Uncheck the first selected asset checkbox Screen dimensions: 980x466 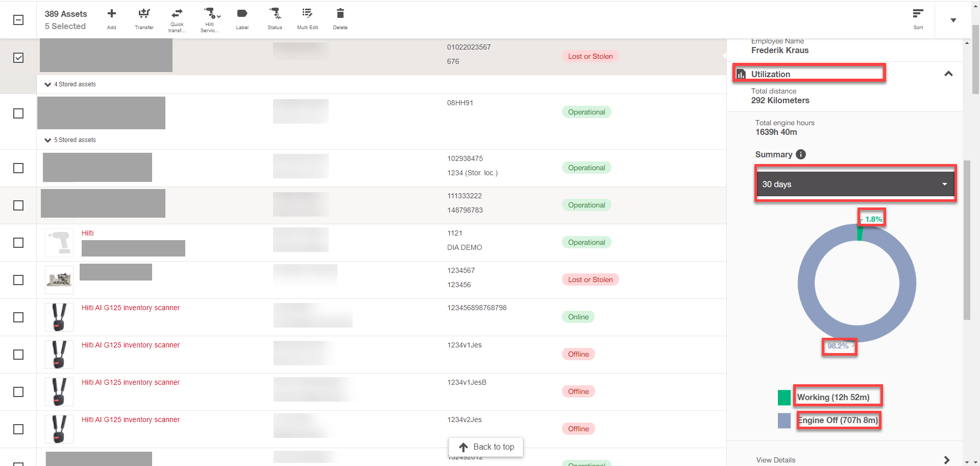[x=18, y=58]
